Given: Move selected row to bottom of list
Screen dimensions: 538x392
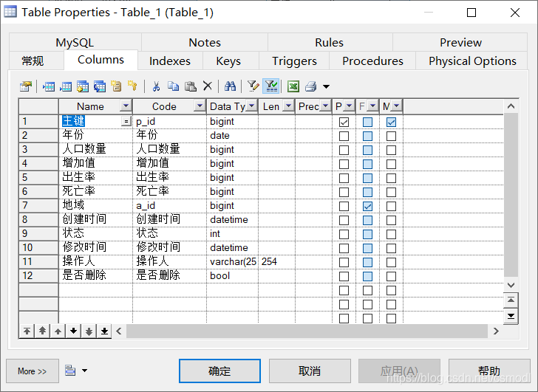Looking at the screenshot, I should point(104,331).
